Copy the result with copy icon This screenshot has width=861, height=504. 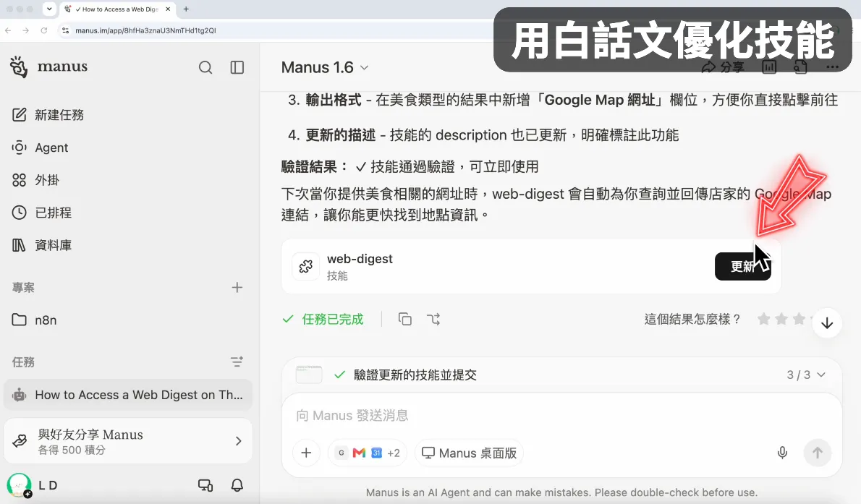404,319
